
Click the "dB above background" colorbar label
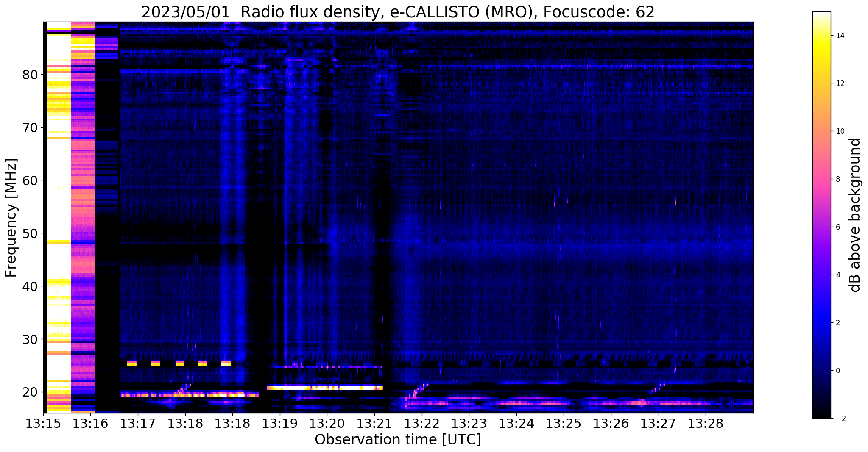(x=856, y=215)
